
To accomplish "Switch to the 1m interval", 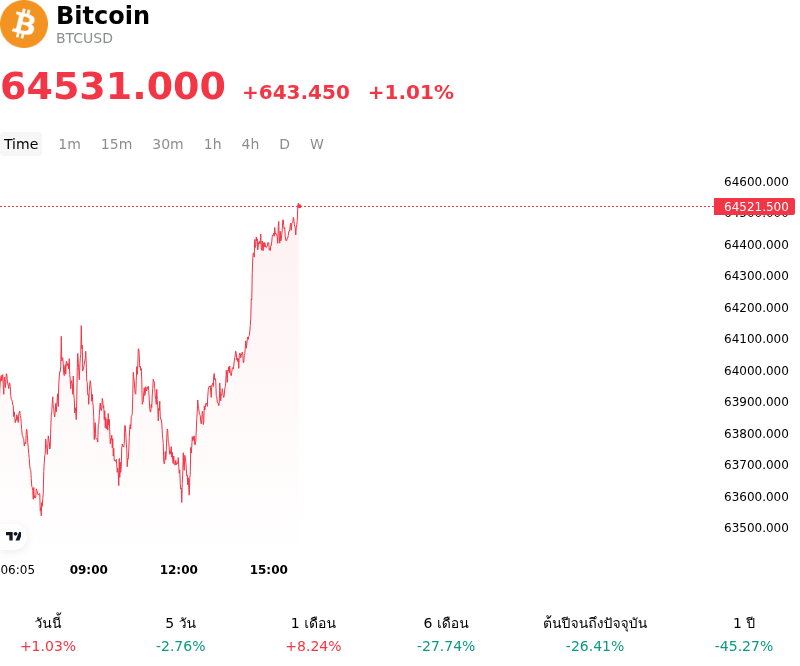I will pos(69,144).
